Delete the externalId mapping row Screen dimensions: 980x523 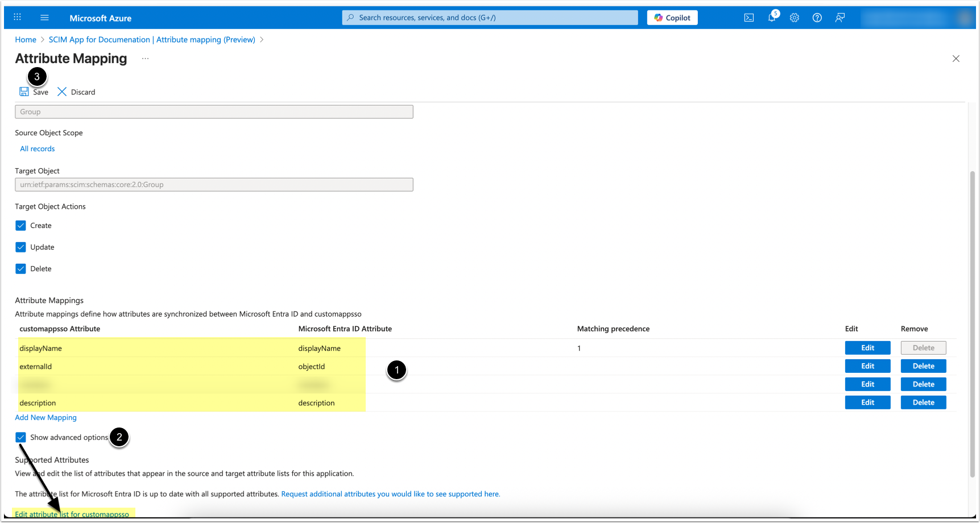tap(924, 366)
